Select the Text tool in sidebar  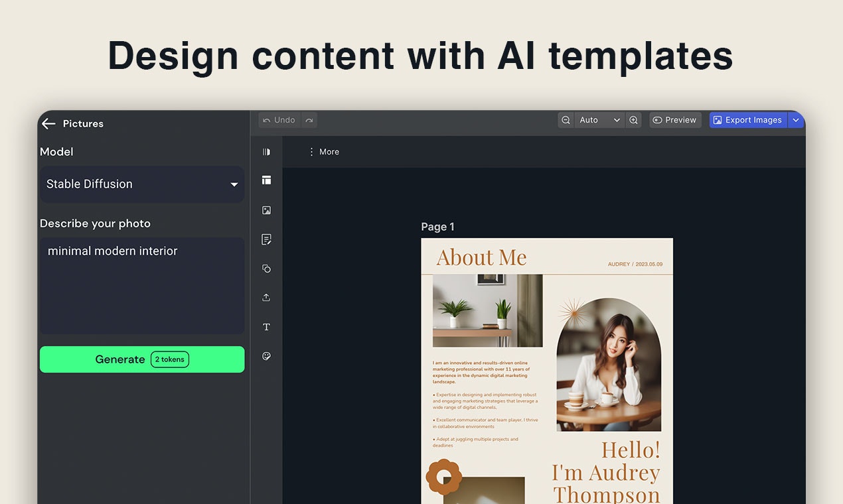[x=266, y=327]
